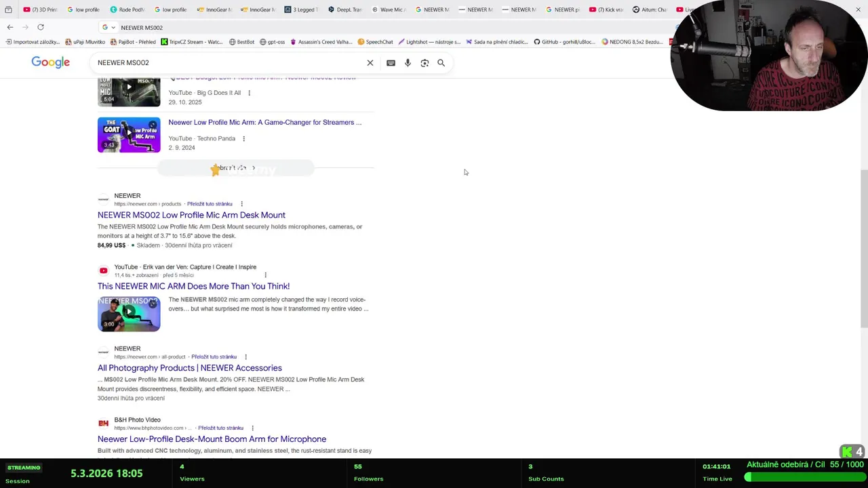Open 'NEEWER MS002 Low Profile Mic Arm Desk Mount'
Screen dimensions: 868x488
point(191,215)
